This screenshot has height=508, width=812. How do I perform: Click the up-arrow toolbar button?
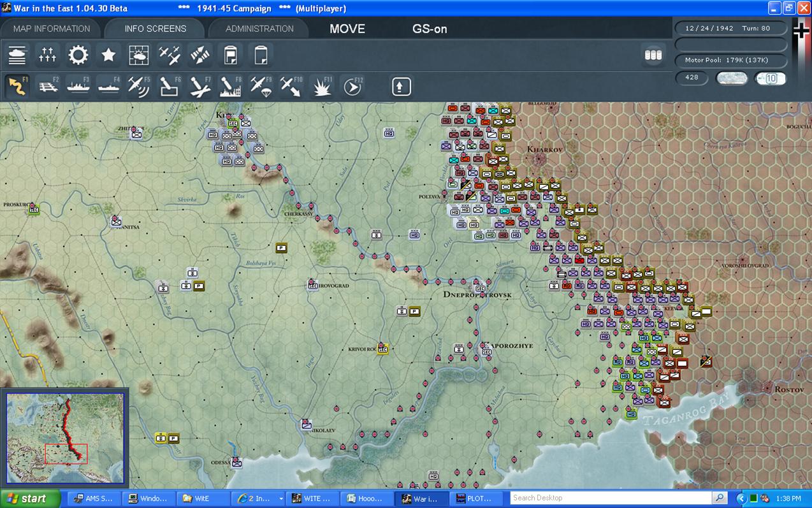(401, 86)
